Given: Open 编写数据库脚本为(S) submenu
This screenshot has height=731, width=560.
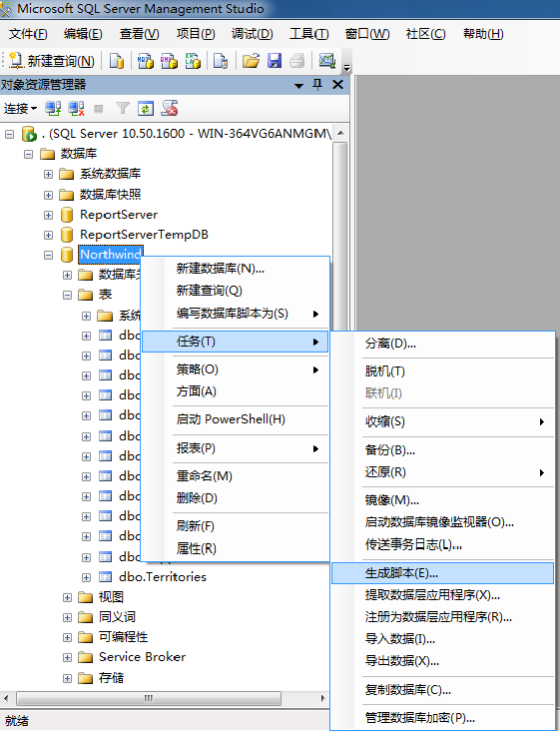Looking at the screenshot, I should click(x=235, y=314).
